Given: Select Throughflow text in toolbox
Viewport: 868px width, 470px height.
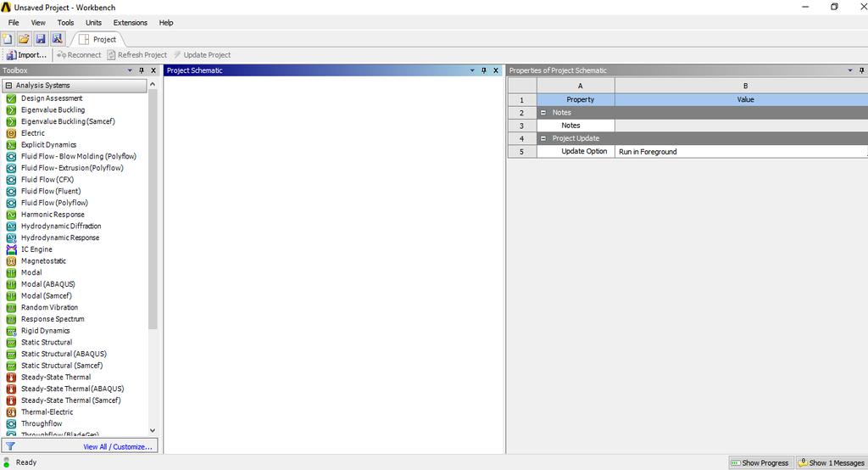Looking at the screenshot, I should coord(42,424).
